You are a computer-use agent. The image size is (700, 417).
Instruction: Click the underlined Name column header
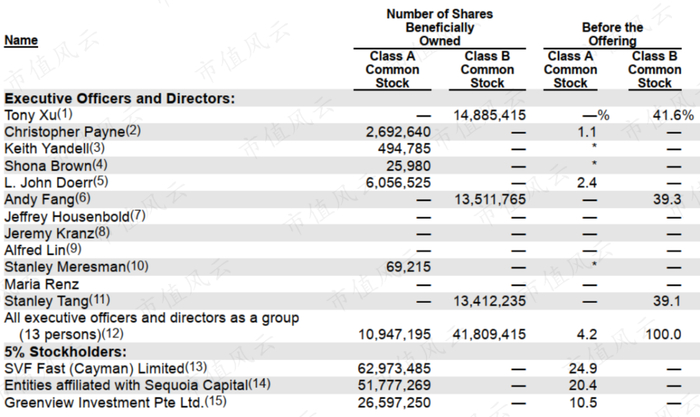tap(21, 40)
